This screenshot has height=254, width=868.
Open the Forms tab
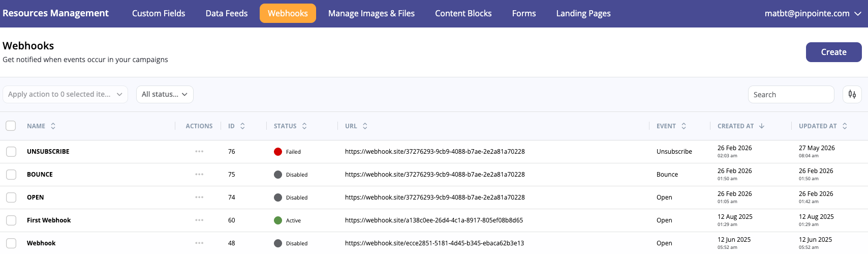pos(524,13)
